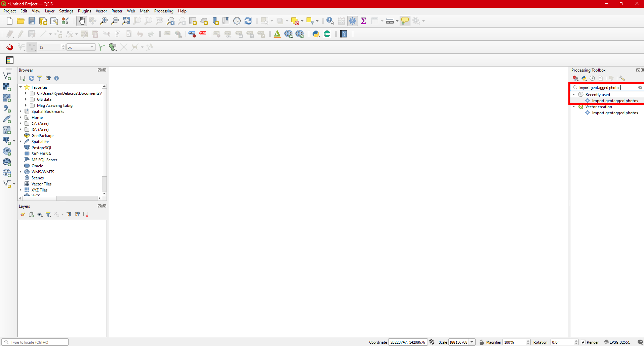This screenshot has width=644, height=346.
Task: Click the Refresh map icon
Action: pos(248,21)
